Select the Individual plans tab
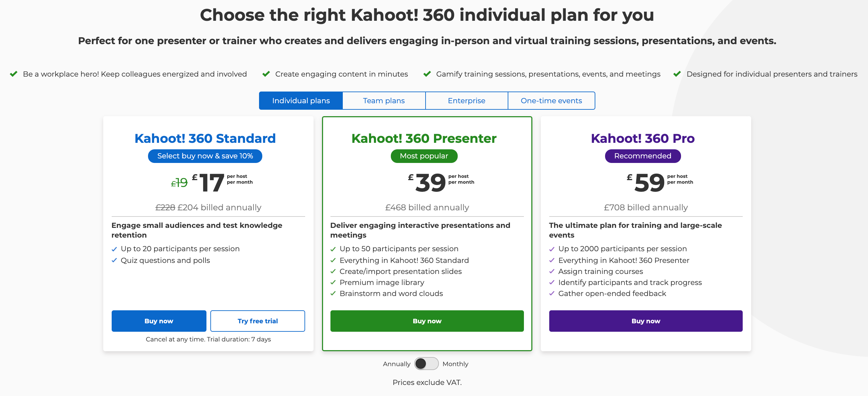This screenshot has width=868, height=396. tap(301, 100)
